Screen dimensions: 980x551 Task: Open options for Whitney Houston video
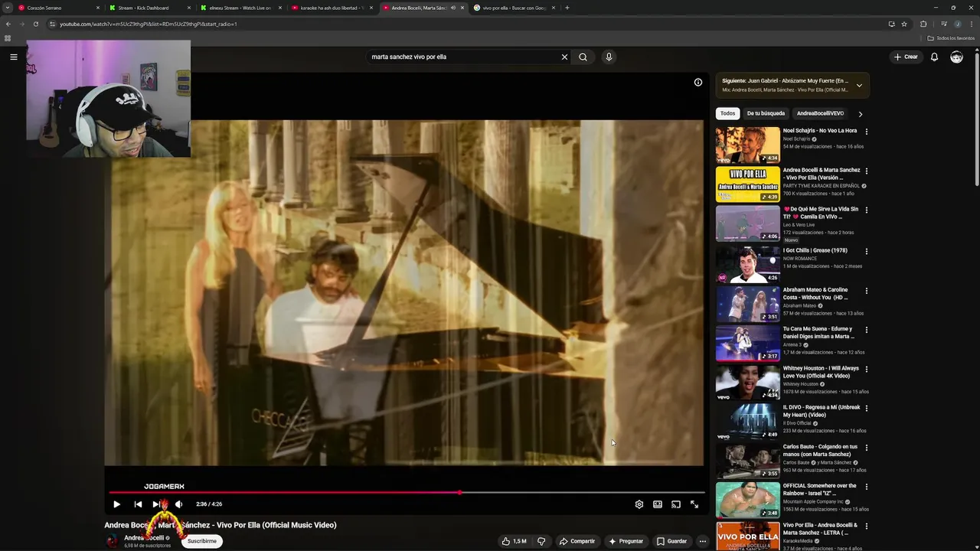pyautogui.click(x=866, y=369)
